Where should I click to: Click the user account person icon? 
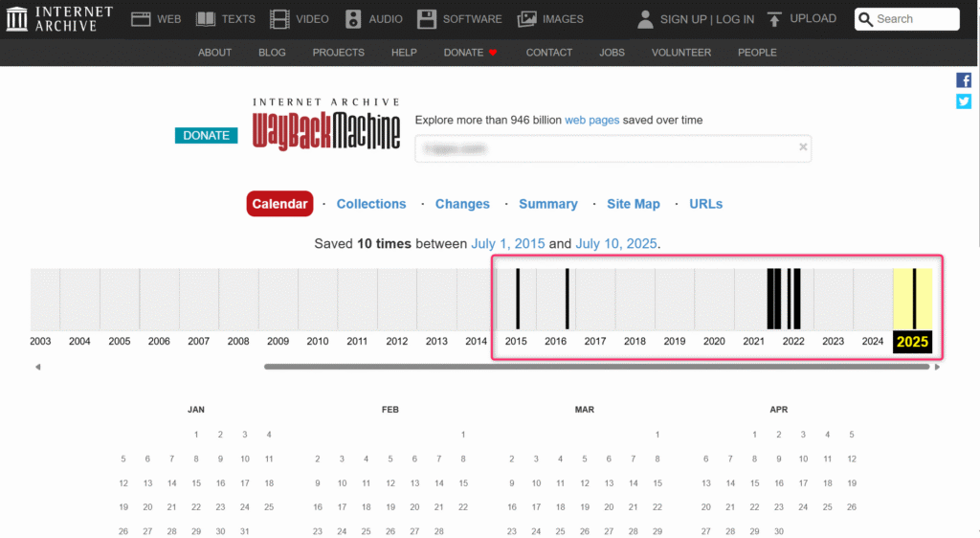click(645, 19)
